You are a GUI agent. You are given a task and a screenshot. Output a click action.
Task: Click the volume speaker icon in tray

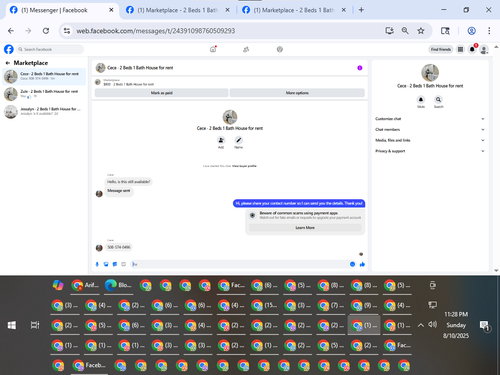coord(433,324)
